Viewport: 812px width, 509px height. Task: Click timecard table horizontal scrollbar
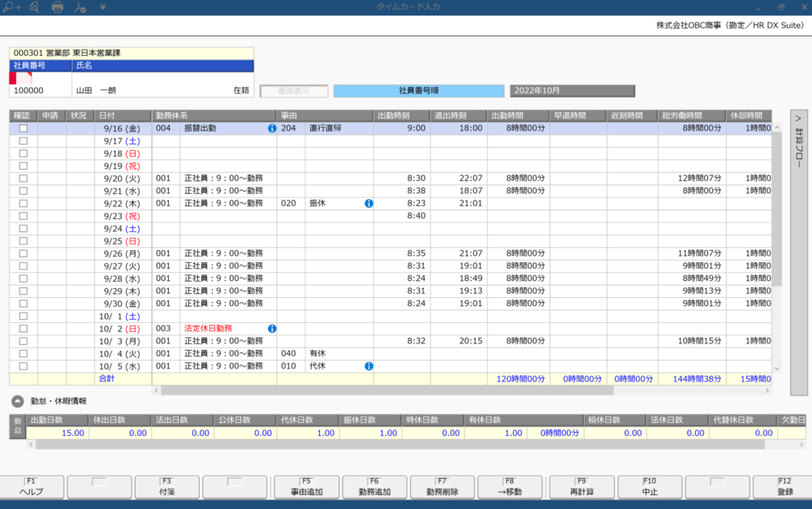387,390
